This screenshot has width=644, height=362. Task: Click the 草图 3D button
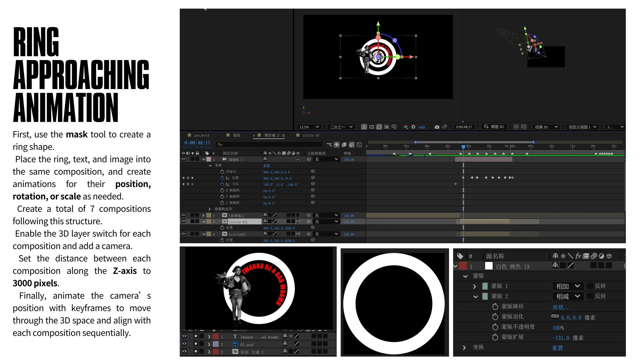click(x=494, y=127)
